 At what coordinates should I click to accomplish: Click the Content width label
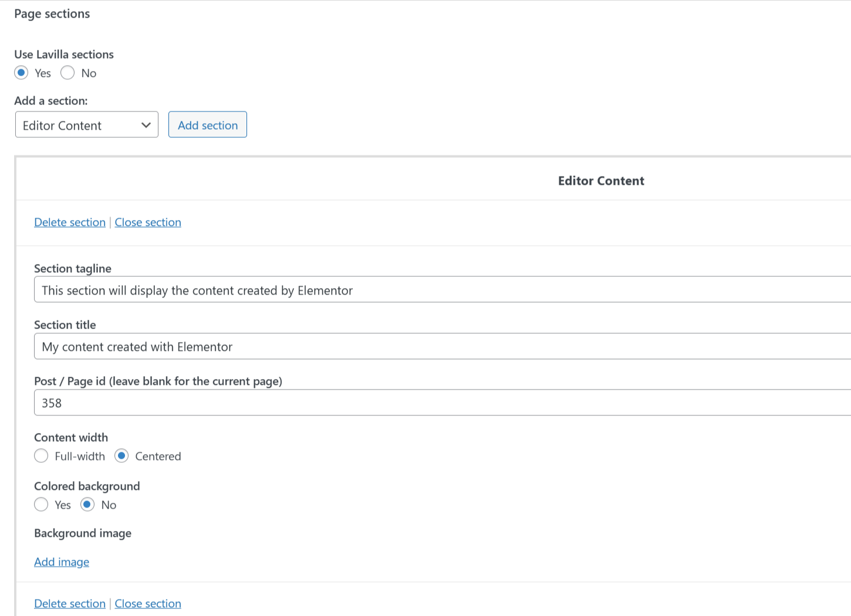click(71, 438)
